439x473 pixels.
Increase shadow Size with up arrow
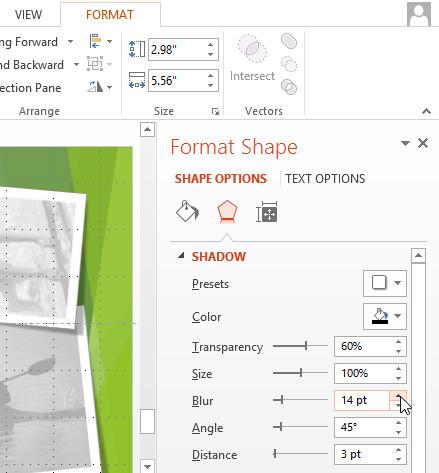[398, 369]
